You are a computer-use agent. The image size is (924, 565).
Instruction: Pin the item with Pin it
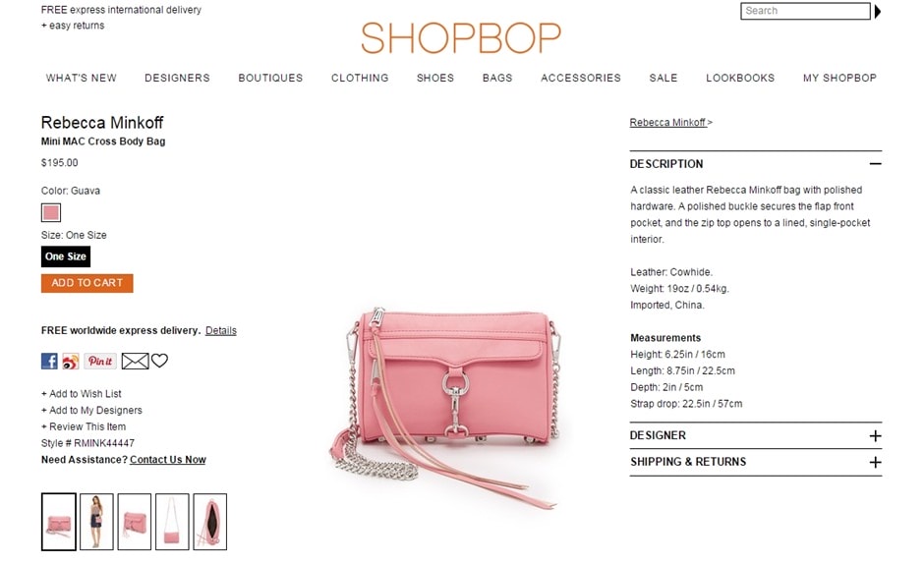click(100, 361)
